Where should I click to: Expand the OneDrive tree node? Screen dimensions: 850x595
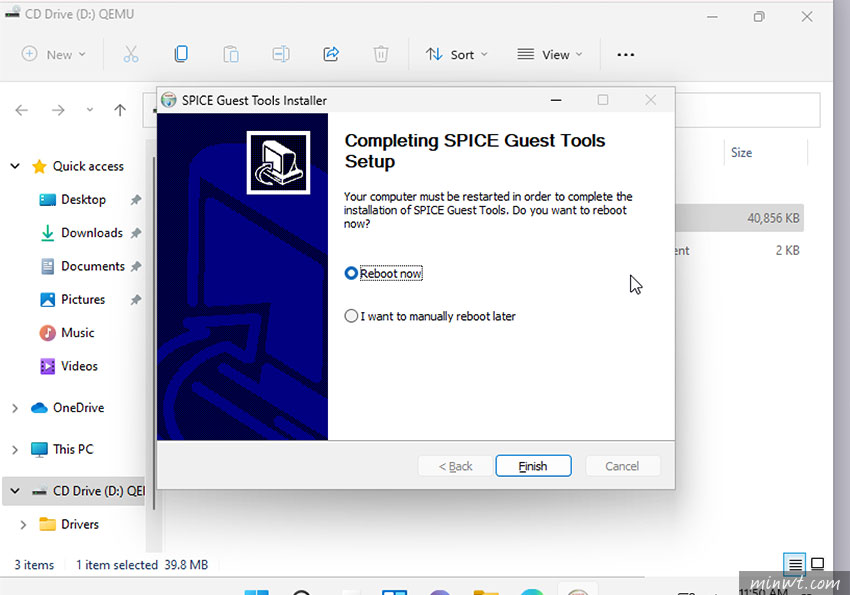pos(15,408)
